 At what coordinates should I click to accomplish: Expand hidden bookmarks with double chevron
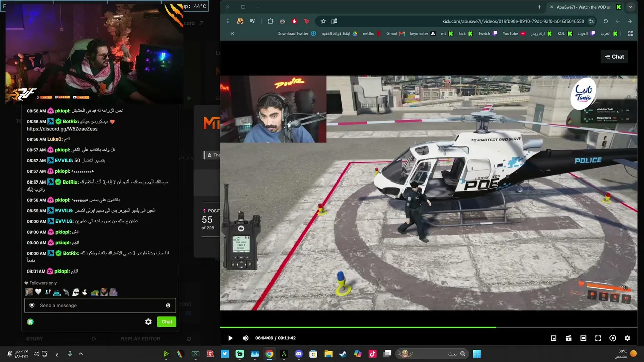232,34
